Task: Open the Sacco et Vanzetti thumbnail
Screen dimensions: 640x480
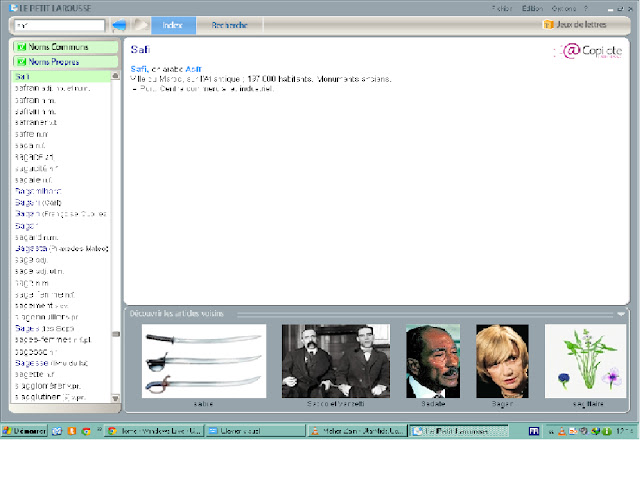Action: (336, 361)
